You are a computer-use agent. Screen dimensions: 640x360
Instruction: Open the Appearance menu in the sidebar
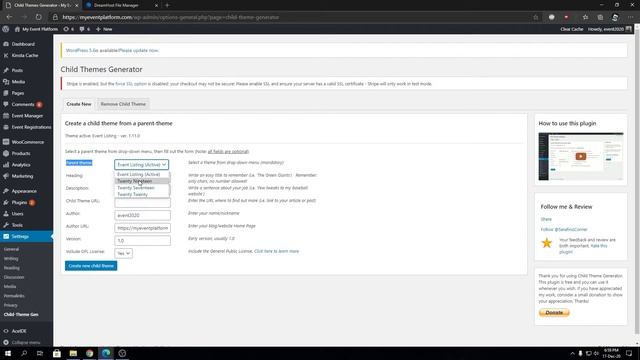pyautogui.click(x=24, y=191)
